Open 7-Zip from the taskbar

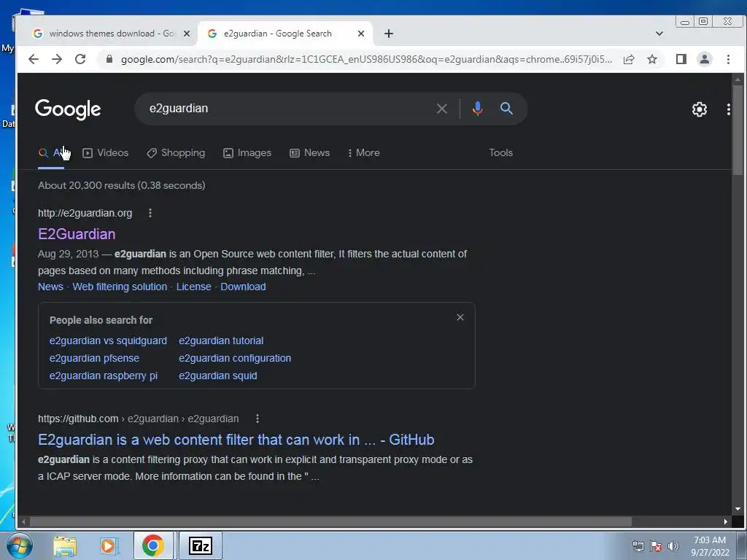point(200,545)
